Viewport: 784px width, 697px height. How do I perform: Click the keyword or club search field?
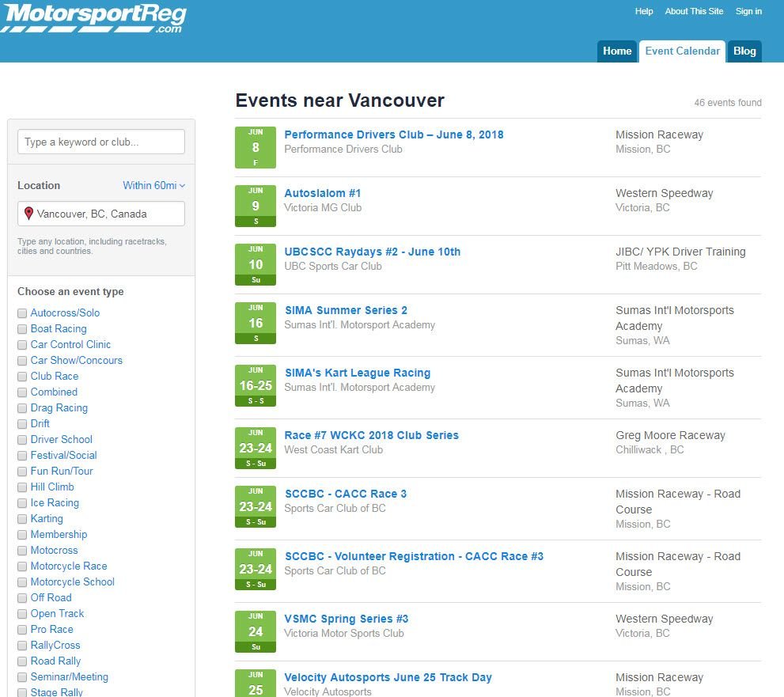click(x=101, y=142)
